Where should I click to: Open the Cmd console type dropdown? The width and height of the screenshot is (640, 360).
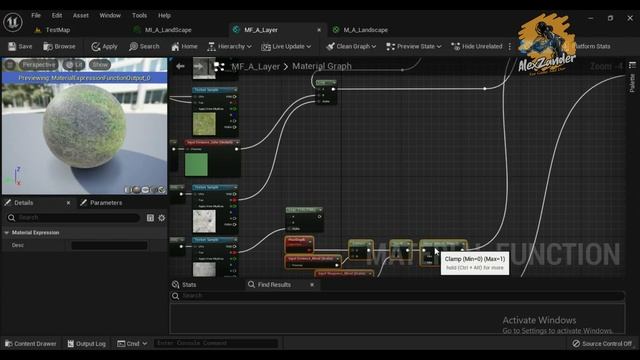(x=132, y=344)
